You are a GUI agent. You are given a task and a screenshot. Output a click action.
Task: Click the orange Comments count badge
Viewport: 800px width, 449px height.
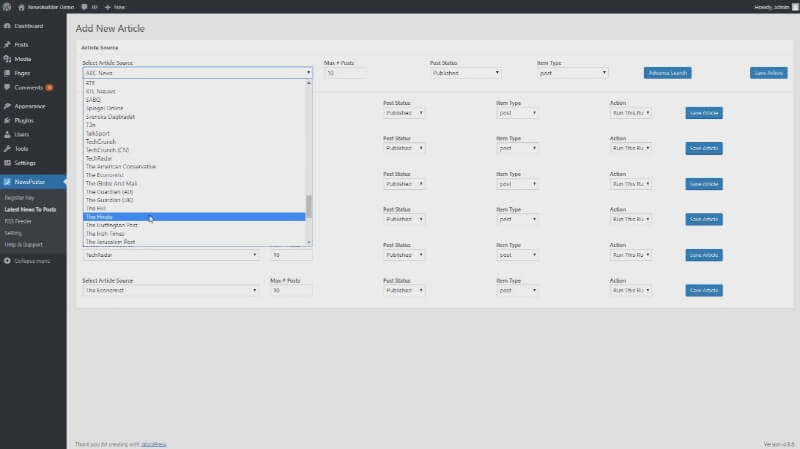pyautogui.click(x=49, y=87)
